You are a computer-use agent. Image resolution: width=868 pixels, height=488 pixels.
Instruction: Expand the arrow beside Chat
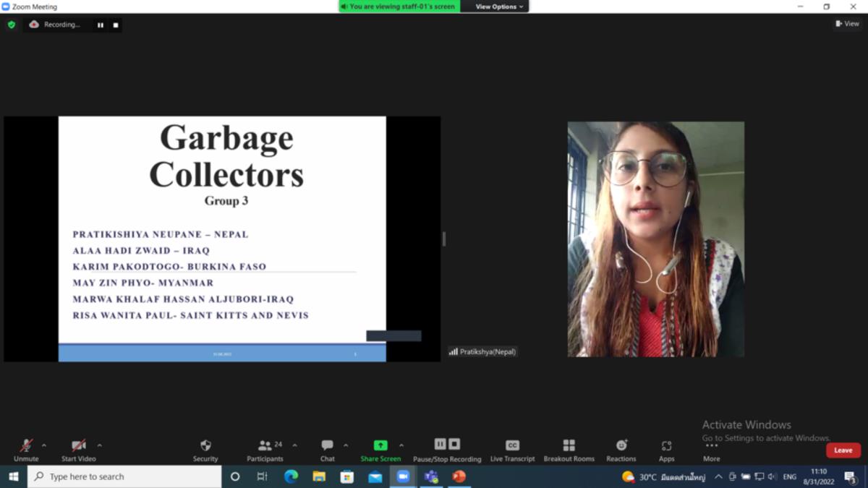coord(346,445)
